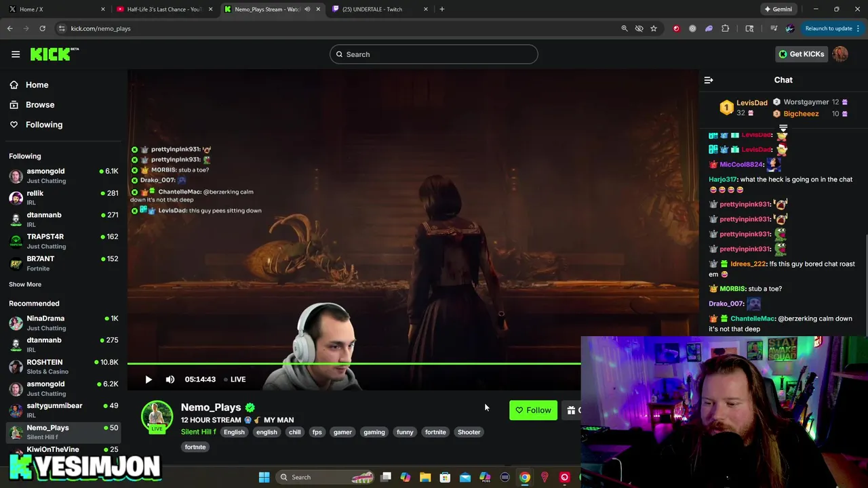
Task: Open TRAPST4R channel in the sidebar
Action: click(64, 241)
